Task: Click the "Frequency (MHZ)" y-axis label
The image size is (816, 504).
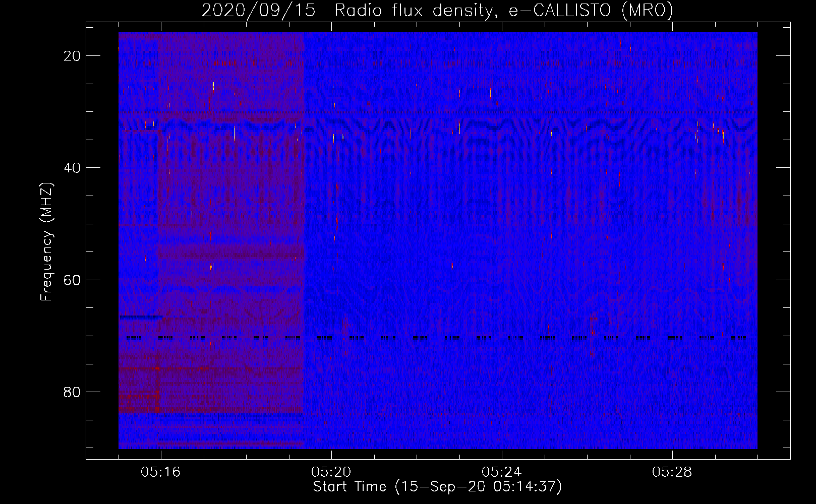Action: tap(46, 242)
